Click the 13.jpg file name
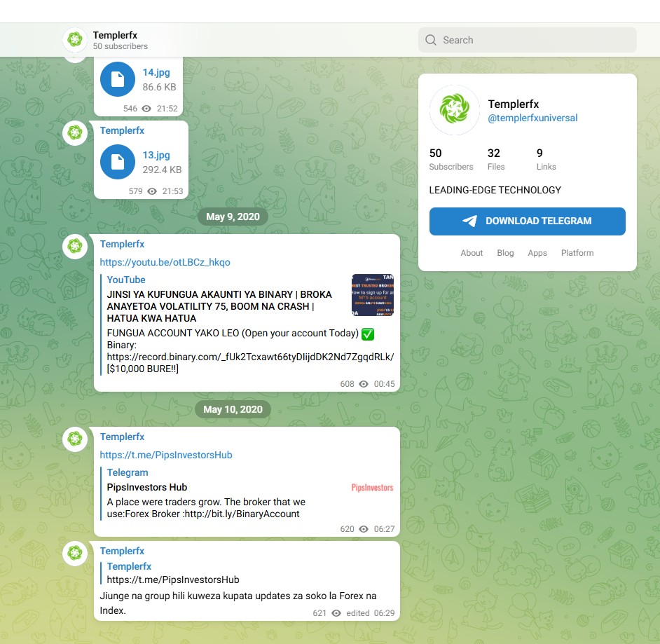The image size is (660, 644). pos(156,156)
